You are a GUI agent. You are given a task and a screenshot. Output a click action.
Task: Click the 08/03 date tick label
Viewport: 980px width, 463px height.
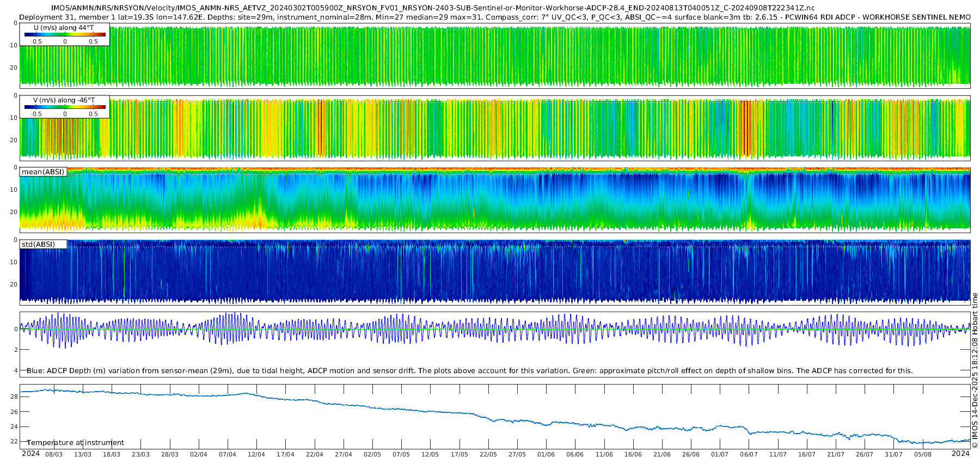pos(54,454)
